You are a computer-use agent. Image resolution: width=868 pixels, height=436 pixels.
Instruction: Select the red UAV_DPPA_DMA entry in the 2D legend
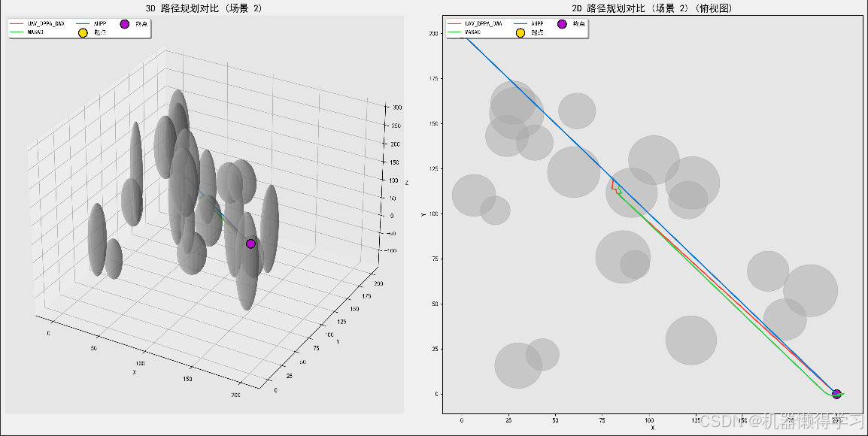[x=475, y=24]
